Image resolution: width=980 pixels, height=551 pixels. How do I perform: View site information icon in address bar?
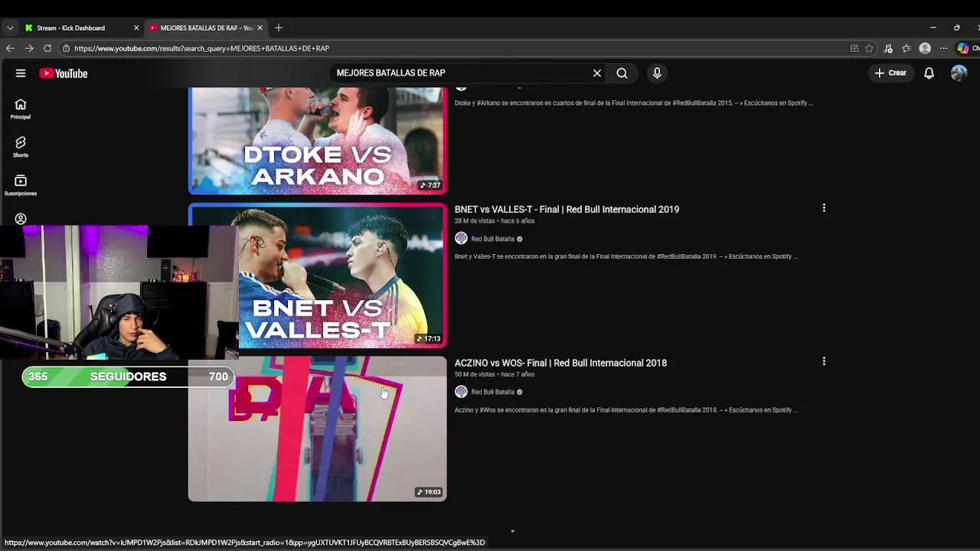tap(67, 48)
